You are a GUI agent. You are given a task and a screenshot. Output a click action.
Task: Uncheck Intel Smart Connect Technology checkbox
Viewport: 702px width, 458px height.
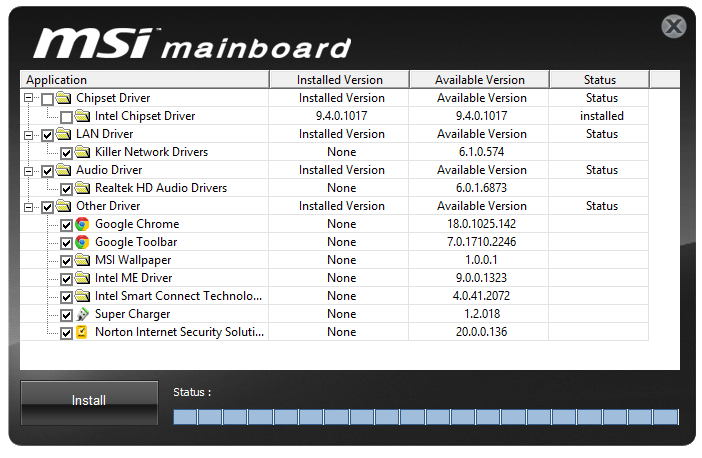tap(66, 297)
